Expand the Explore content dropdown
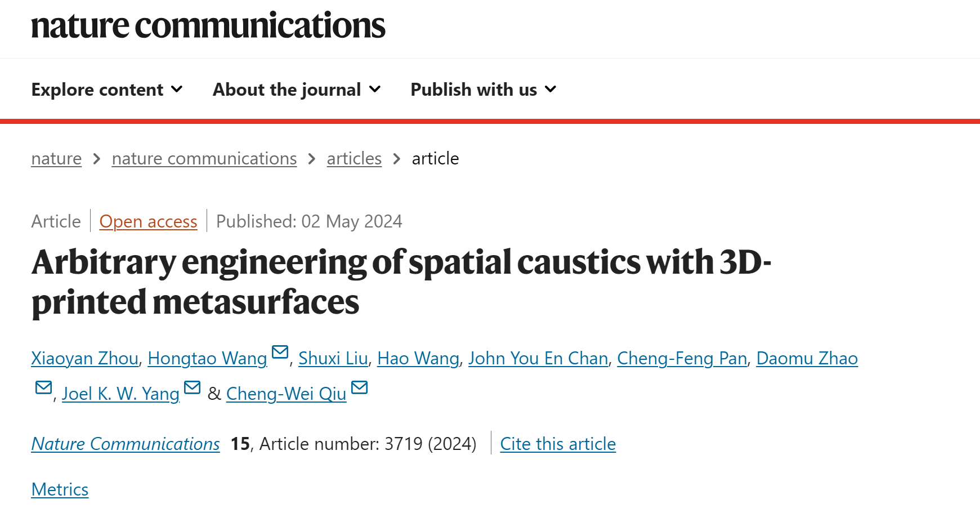The image size is (980, 513). [107, 90]
